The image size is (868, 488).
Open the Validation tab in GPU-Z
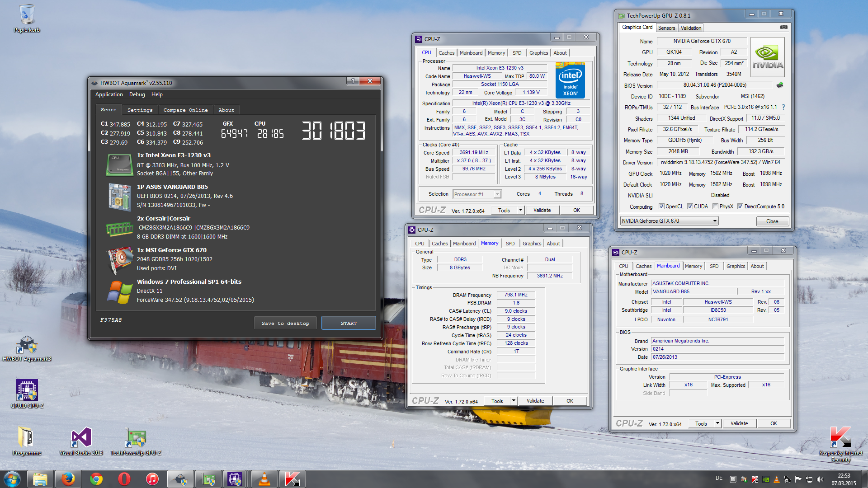691,28
